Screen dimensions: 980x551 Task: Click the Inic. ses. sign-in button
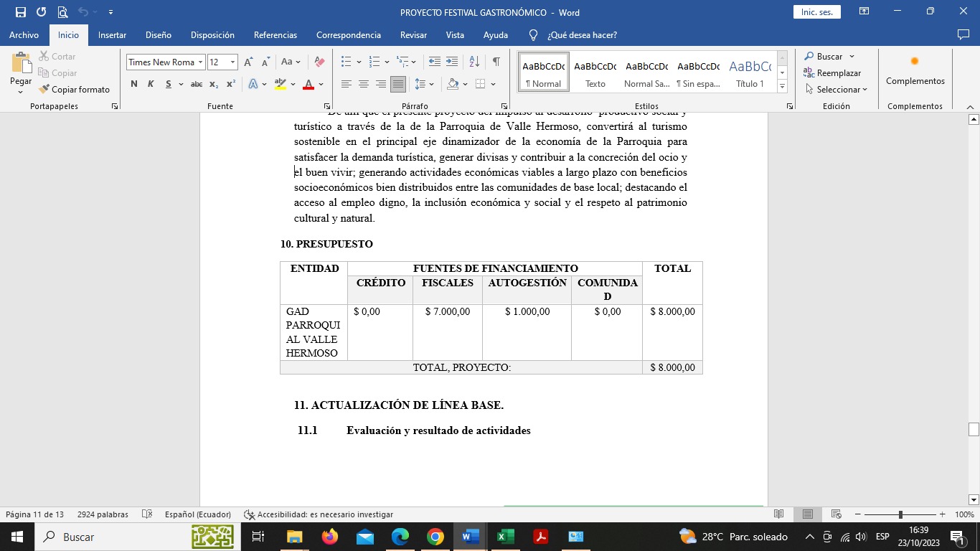(x=816, y=12)
